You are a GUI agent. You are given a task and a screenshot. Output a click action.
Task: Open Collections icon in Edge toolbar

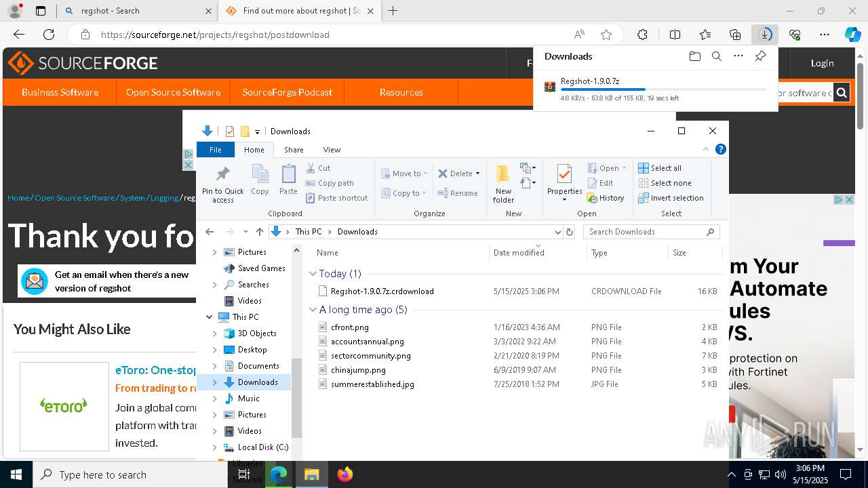pyautogui.click(x=735, y=35)
